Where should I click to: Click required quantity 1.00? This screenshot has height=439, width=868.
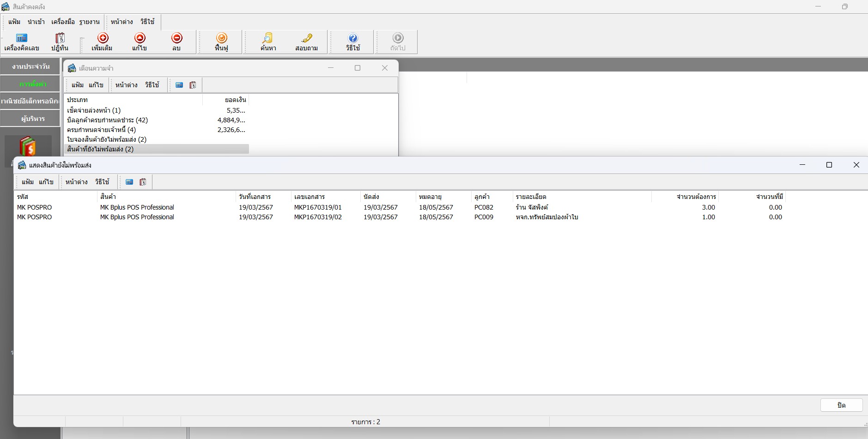pos(708,217)
